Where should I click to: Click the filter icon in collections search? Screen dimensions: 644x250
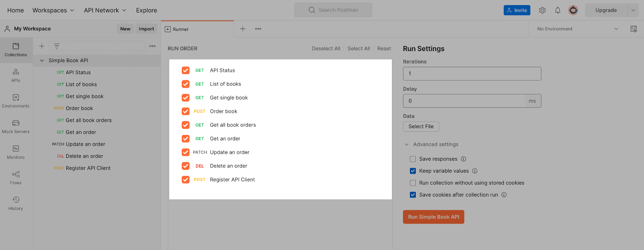click(57, 46)
